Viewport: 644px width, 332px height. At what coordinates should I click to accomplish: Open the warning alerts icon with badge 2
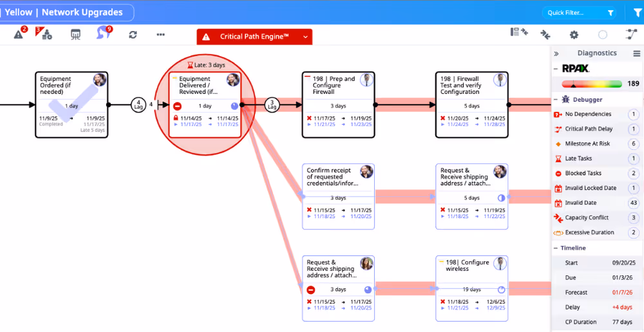pyautogui.click(x=19, y=34)
